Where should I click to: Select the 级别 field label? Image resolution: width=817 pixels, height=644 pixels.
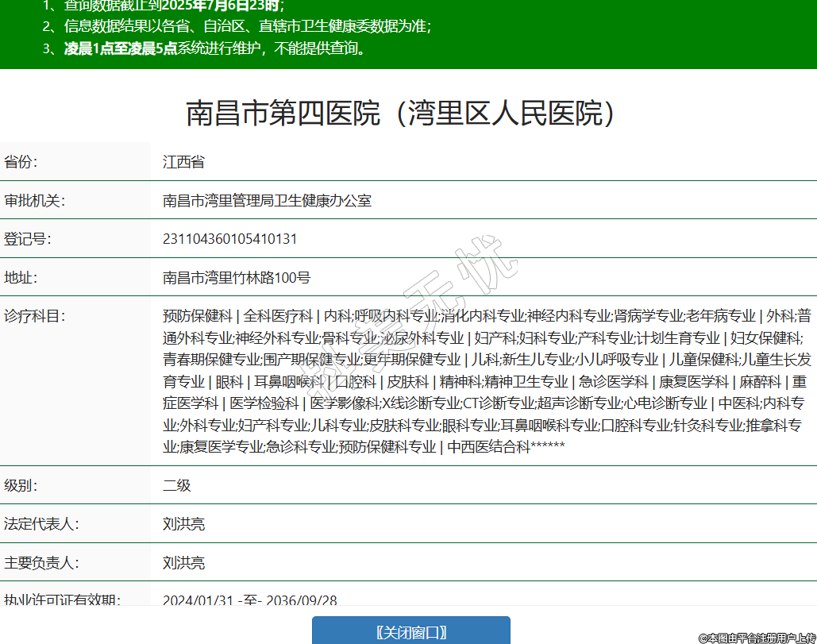click(x=21, y=485)
